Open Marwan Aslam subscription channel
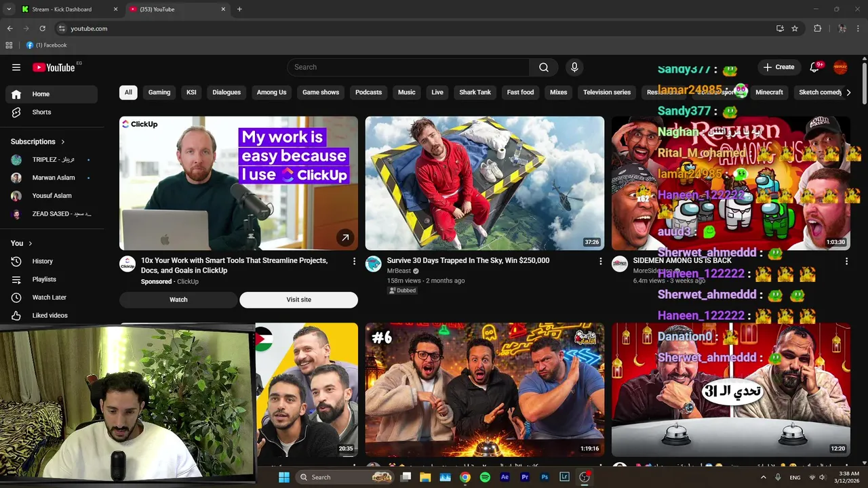The image size is (868, 488). [52, 178]
